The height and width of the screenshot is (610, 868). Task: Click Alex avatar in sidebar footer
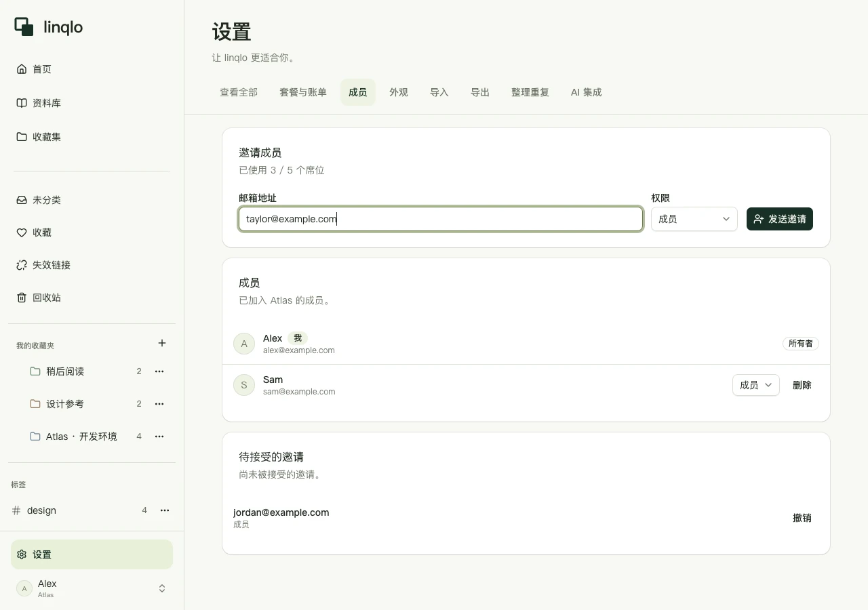coord(24,588)
